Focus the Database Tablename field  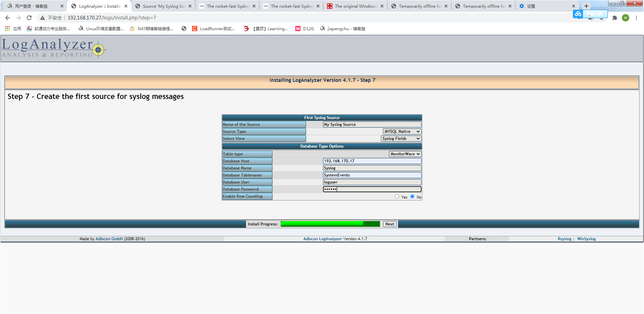click(372, 175)
